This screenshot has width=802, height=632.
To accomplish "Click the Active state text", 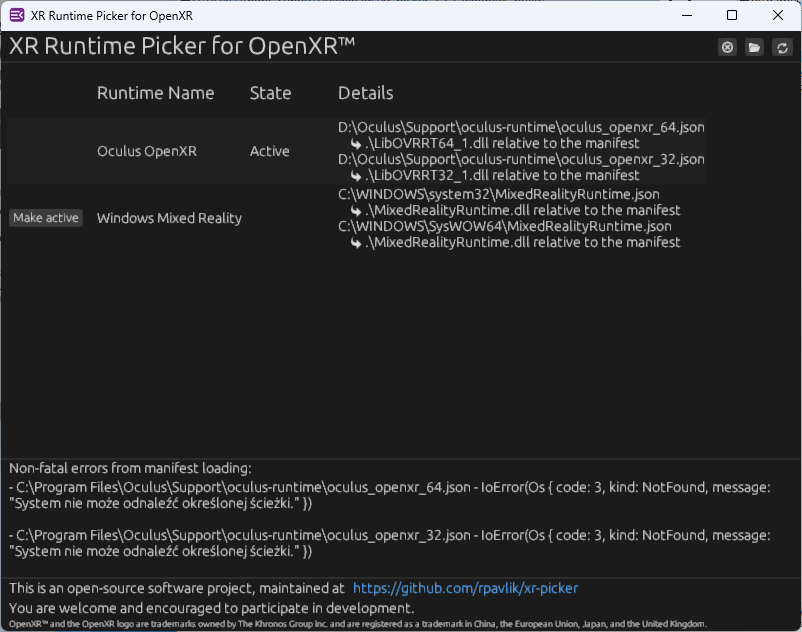I will (x=270, y=151).
